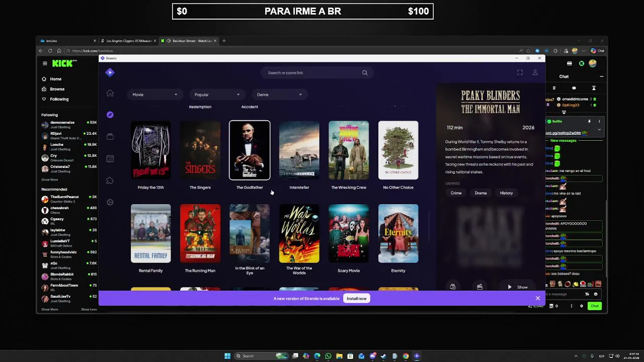
Task: Open Windows Start menu
Action: click(x=227, y=356)
